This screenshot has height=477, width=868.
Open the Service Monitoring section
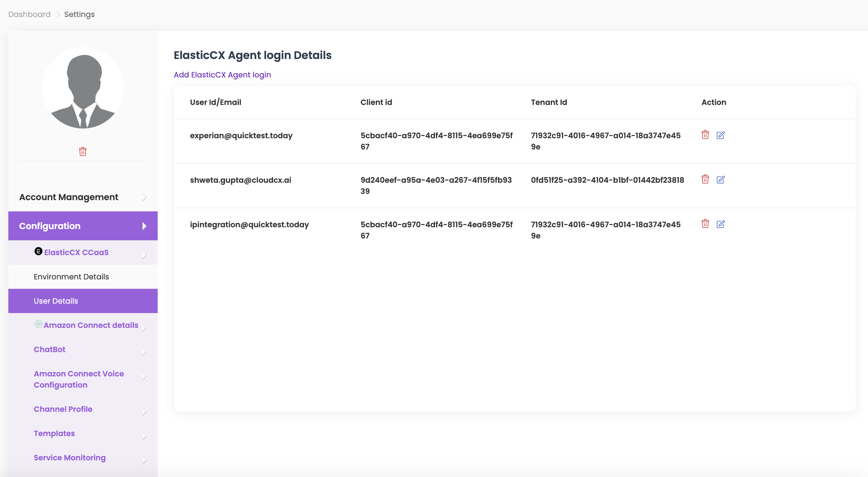point(70,458)
